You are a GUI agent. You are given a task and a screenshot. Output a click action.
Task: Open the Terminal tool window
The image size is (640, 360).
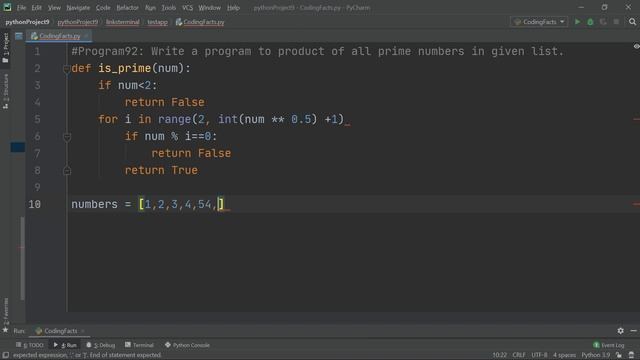click(x=140, y=345)
